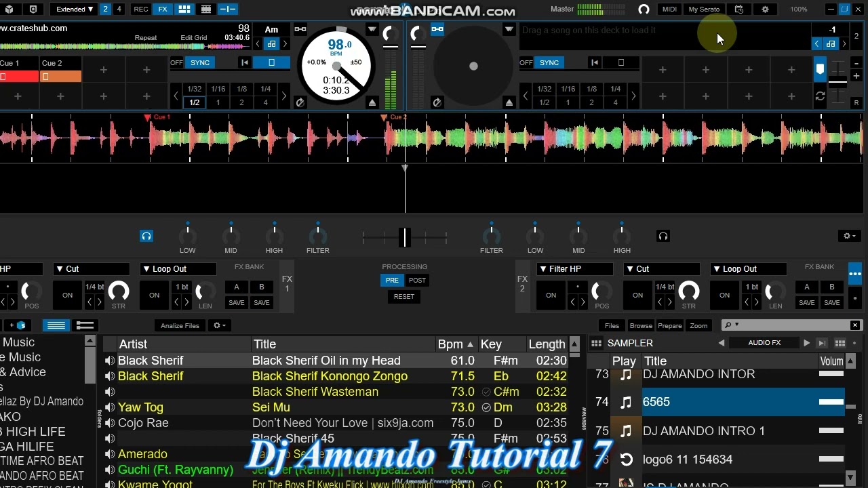This screenshot has height=488, width=868.
Task: Toggle the sampler panel grid icon
Action: click(x=184, y=9)
